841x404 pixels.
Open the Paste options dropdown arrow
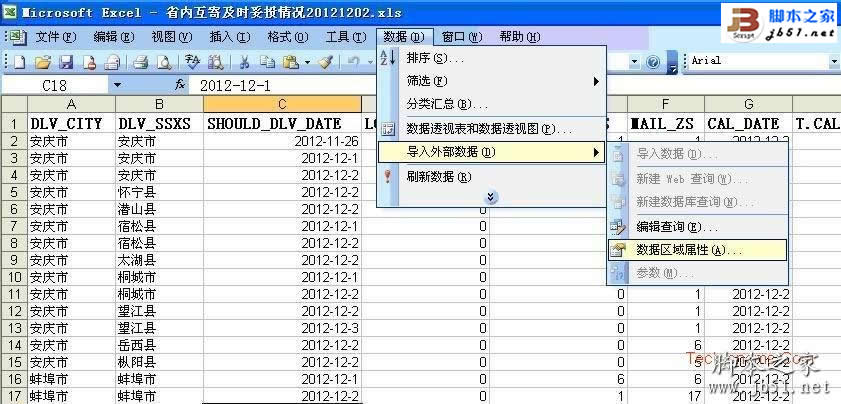[307, 62]
